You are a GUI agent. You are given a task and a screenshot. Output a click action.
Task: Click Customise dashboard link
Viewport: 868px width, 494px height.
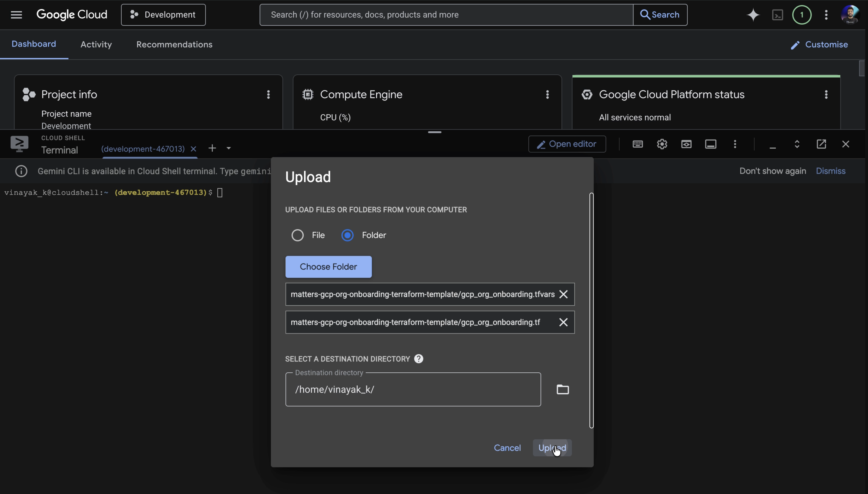(819, 44)
